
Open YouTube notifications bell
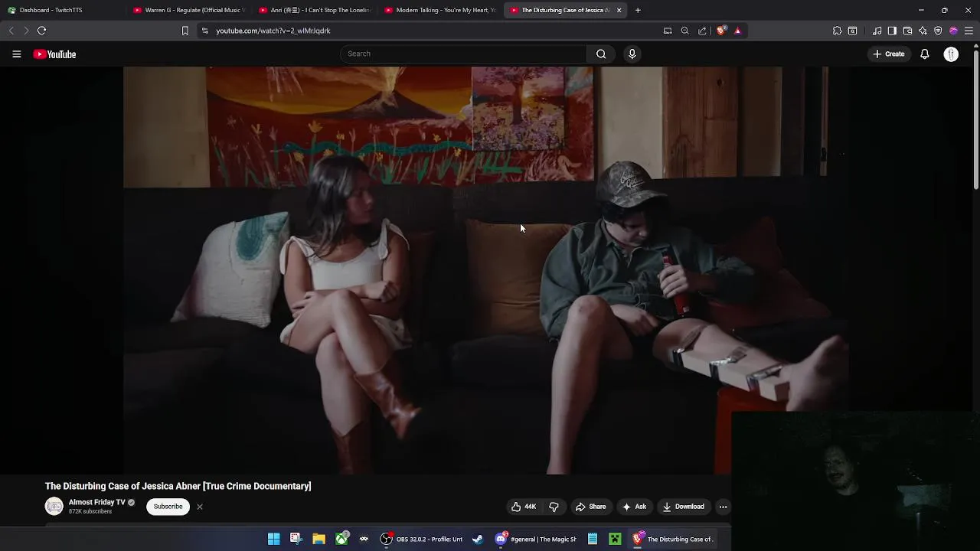[925, 54]
